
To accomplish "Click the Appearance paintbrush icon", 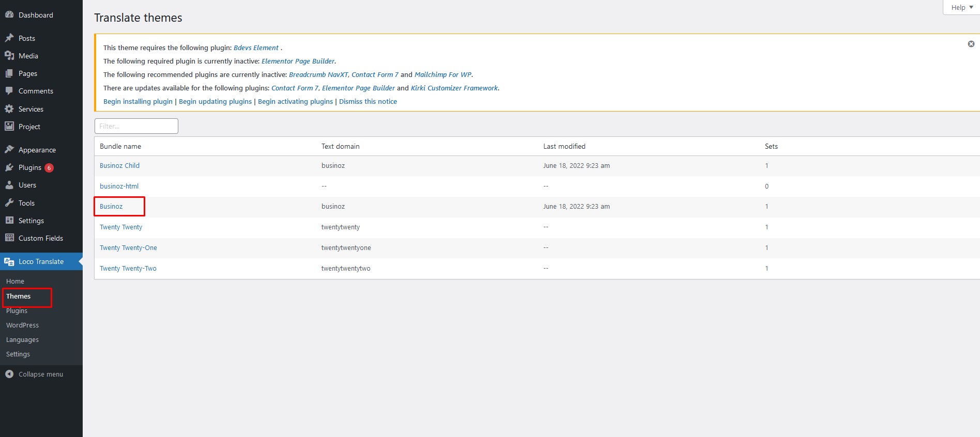I will click(9, 150).
